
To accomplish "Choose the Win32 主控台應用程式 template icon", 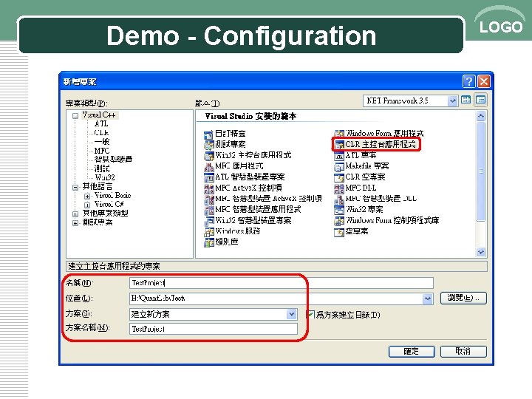I will pos(208,156).
